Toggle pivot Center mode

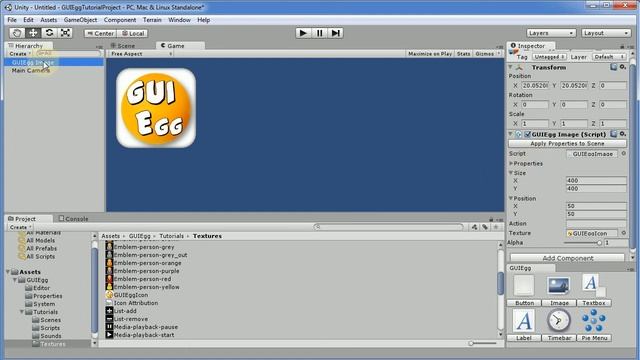[100, 33]
